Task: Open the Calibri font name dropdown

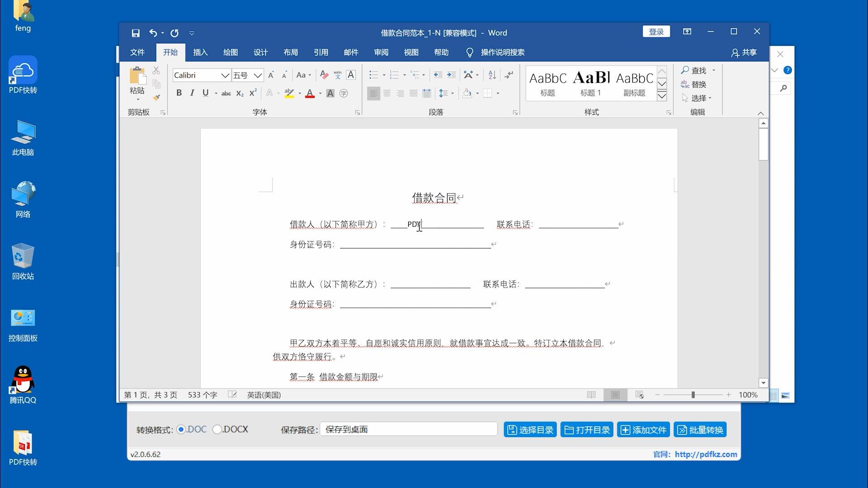Action: point(225,75)
